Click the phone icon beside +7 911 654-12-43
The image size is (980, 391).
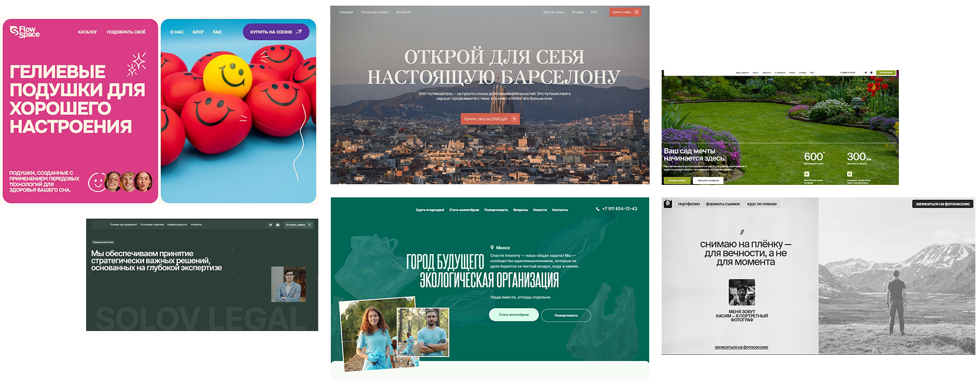(x=597, y=209)
